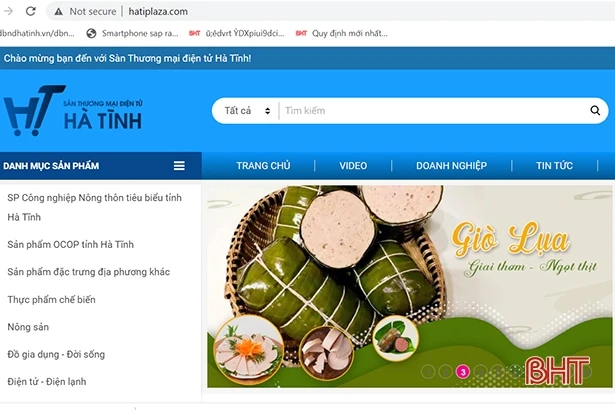Click the Chào mừng bạn welcome text

tap(127, 58)
